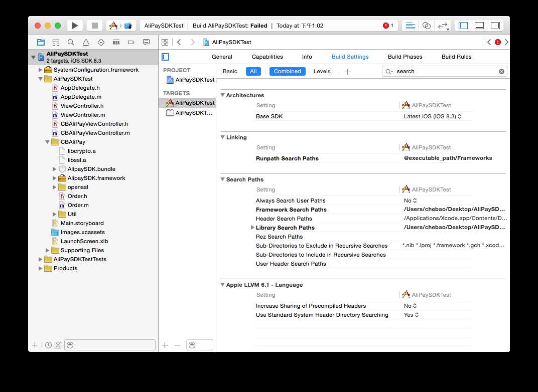
Task: Run the project with the Play button
Action: pos(75,26)
